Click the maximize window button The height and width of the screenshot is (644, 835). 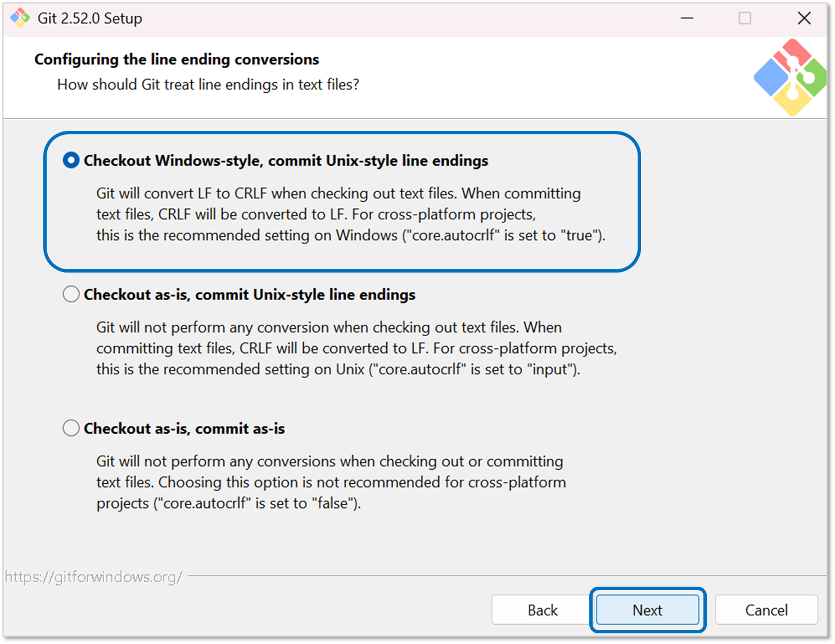tap(744, 18)
